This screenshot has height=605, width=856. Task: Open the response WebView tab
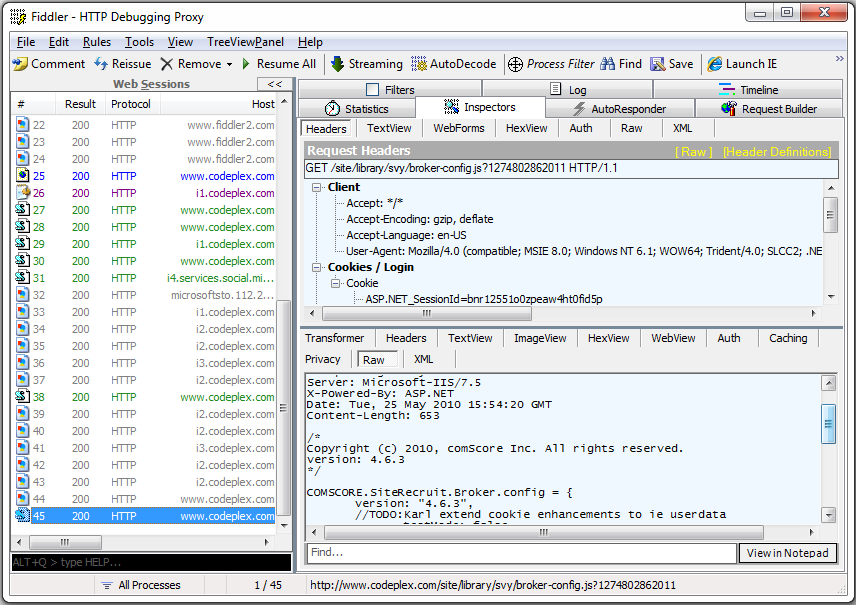pos(673,338)
